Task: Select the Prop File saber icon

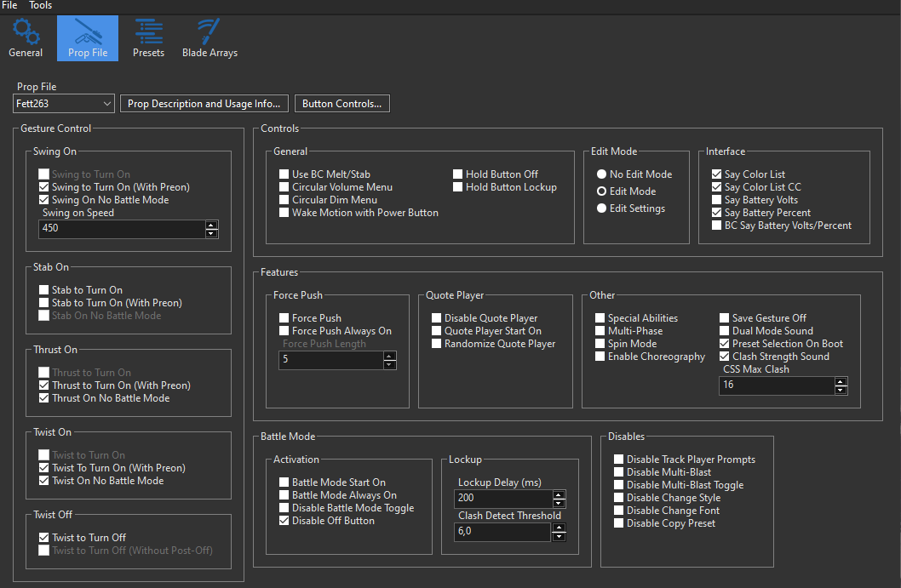Action: (x=88, y=38)
